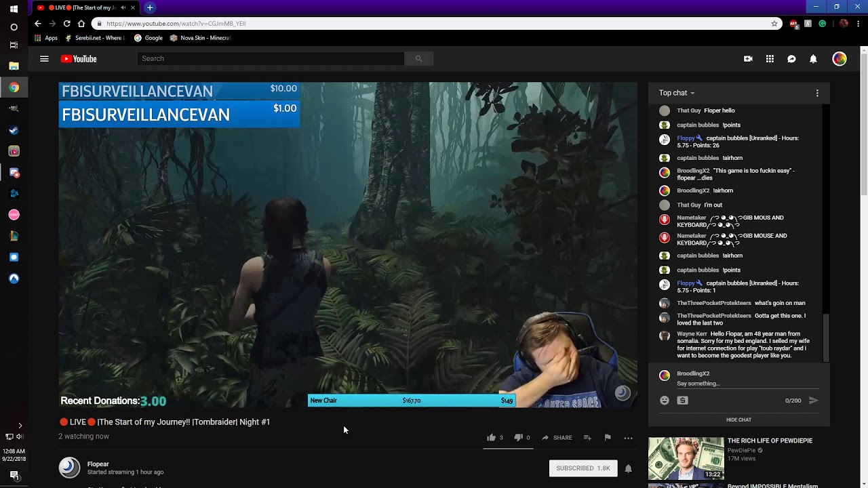Image resolution: width=868 pixels, height=488 pixels.
Task: Open the Flopear channel name link
Action: [x=98, y=464]
